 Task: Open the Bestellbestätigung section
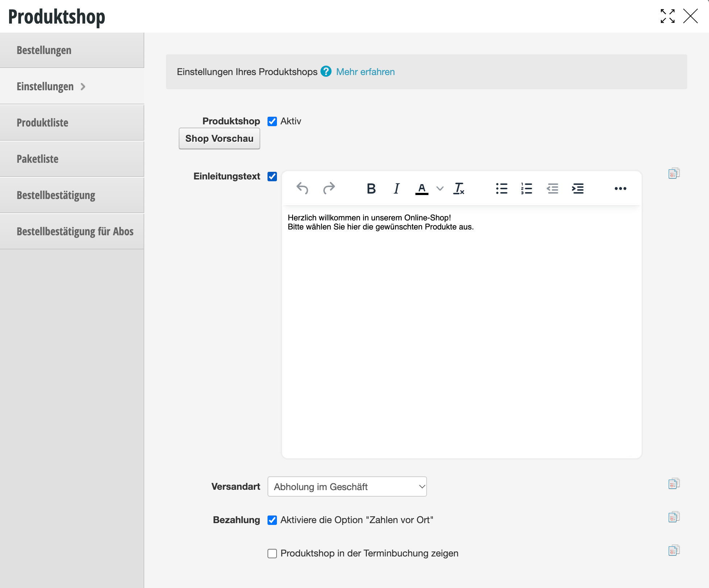pos(72,195)
